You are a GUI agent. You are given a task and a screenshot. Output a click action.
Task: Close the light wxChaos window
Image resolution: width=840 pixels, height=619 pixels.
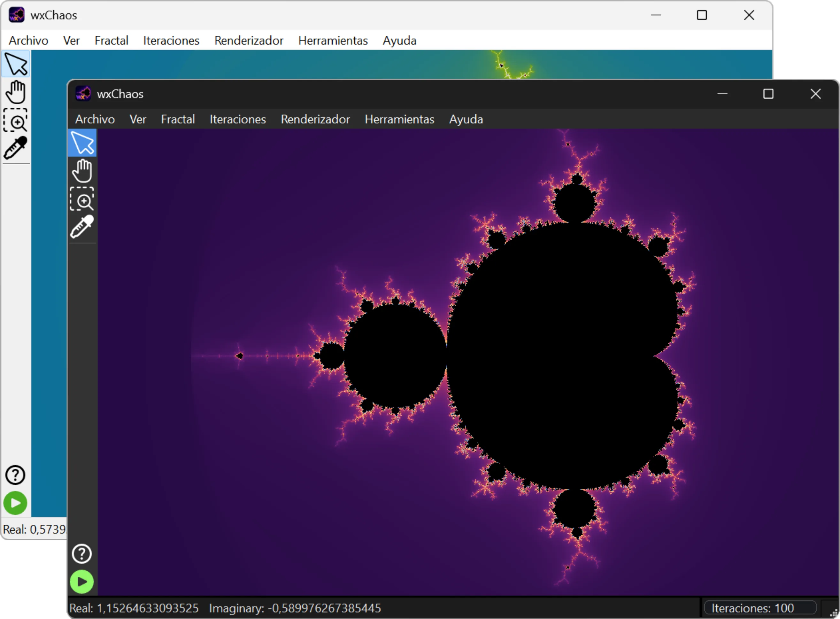coord(749,15)
